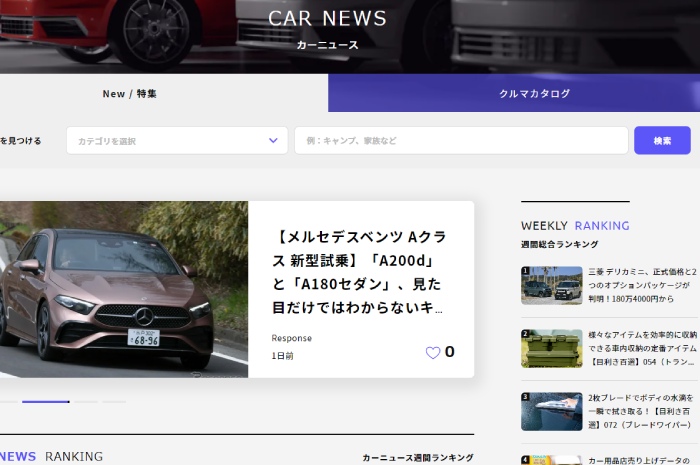
Task: Open the メルセデスベンツ Aクラス 新型試乗 headline
Action: tap(360, 272)
